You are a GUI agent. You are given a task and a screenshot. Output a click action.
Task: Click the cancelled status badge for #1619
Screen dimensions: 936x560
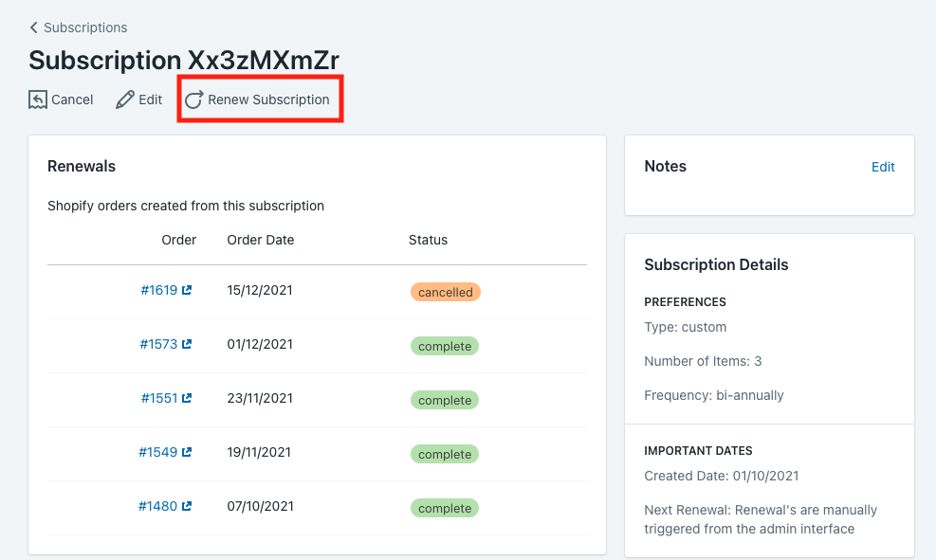coord(446,292)
